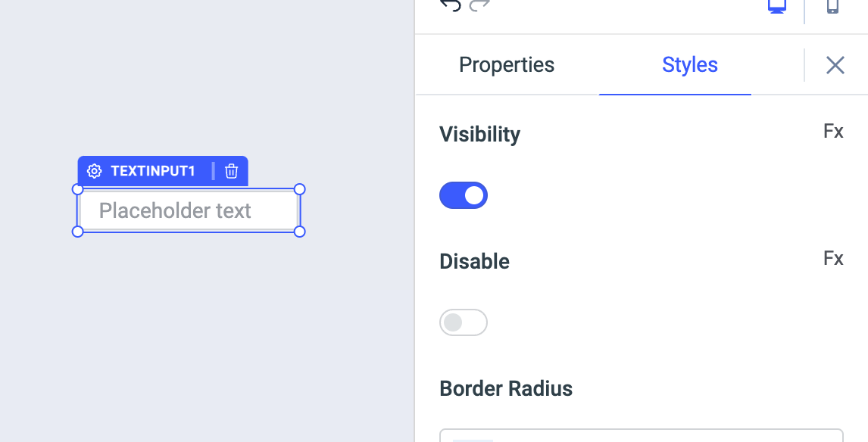868x442 pixels.
Task: Close the widget inspector panel
Action: (x=835, y=65)
